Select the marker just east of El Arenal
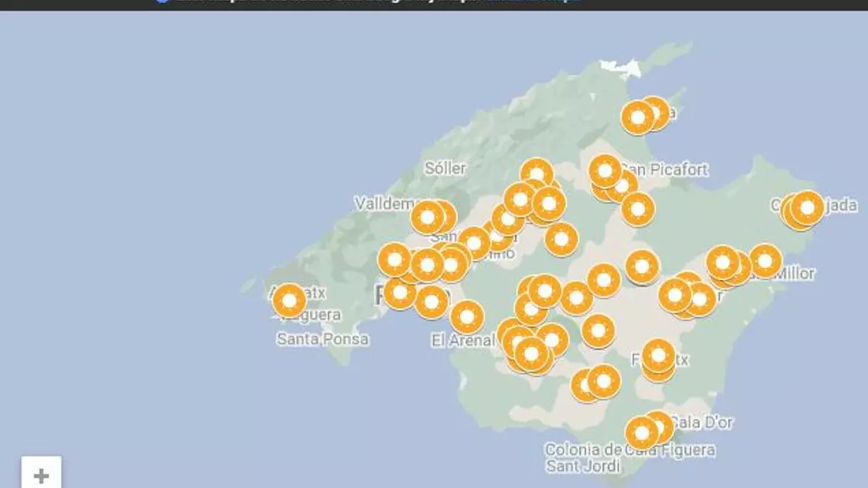Screen dimensions: 868x488 point(467,317)
